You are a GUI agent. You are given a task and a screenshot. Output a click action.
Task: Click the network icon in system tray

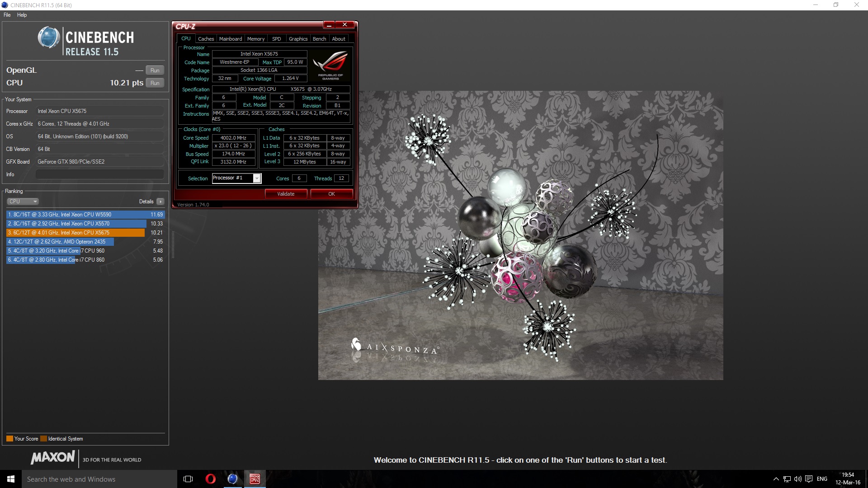pyautogui.click(x=787, y=479)
